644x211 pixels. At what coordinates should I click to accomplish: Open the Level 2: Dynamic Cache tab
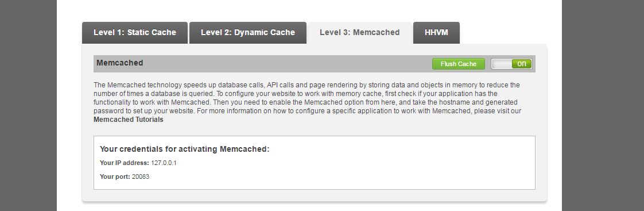pyautogui.click(x=247, y=33)
